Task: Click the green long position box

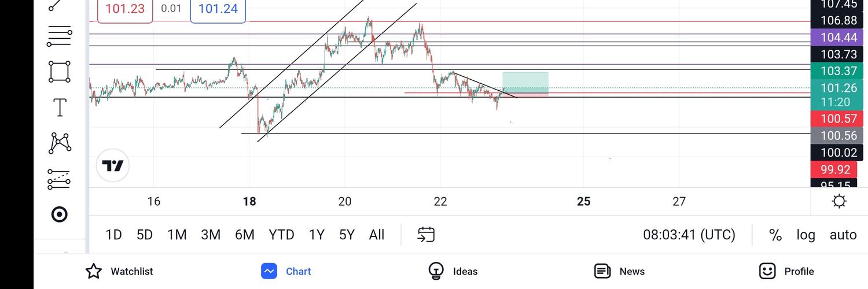Action: coord(525,81)
